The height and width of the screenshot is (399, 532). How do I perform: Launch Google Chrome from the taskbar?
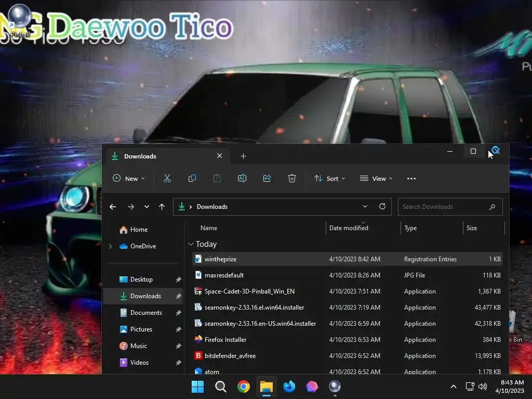click(244, 387)
